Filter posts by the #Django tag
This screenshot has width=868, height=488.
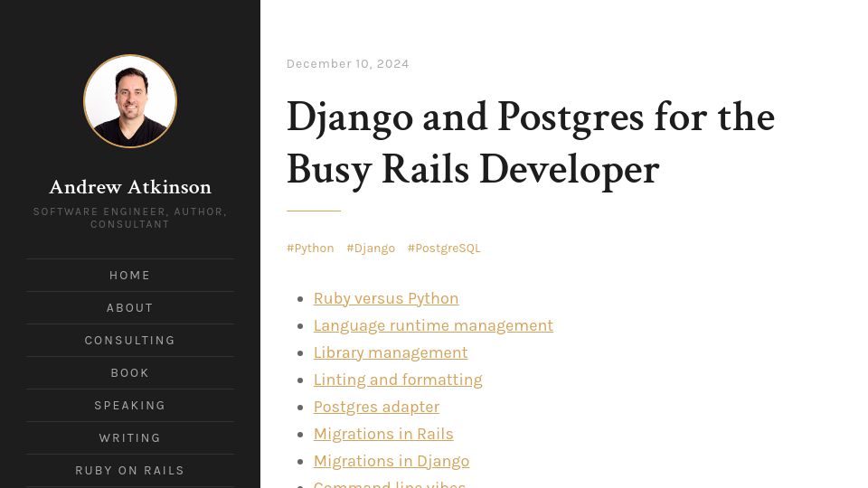click(x=371, y=248)
